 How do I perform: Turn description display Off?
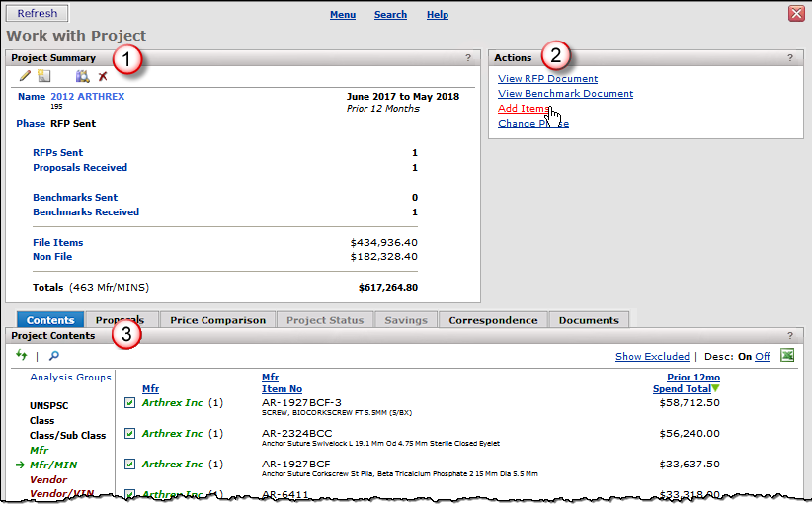click(762, 357)
